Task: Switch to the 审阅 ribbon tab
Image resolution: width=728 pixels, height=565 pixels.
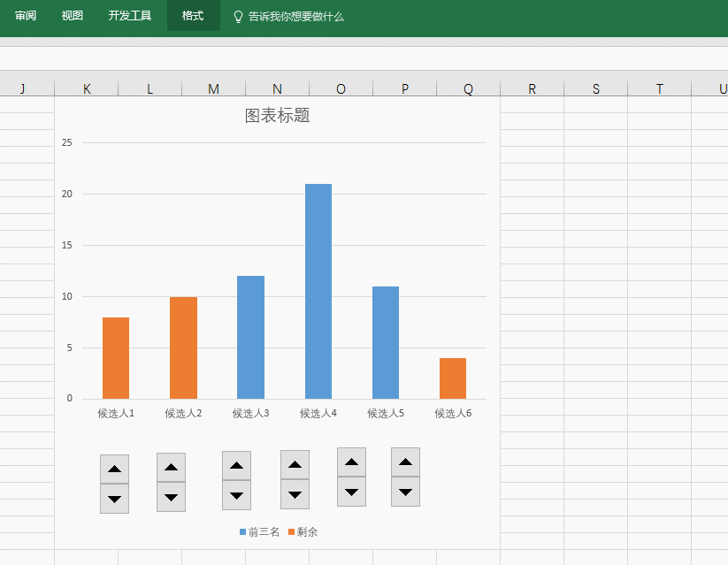Action: 26,15
